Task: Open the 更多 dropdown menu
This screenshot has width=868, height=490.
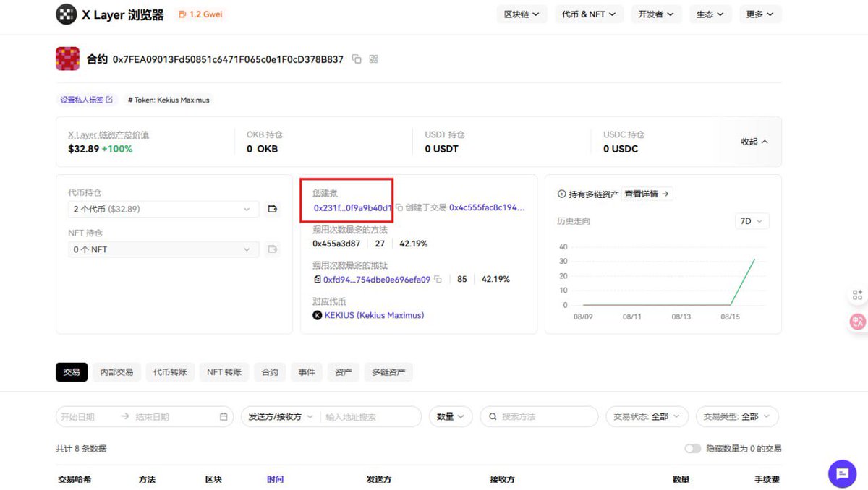Action: tap(760, 14)
